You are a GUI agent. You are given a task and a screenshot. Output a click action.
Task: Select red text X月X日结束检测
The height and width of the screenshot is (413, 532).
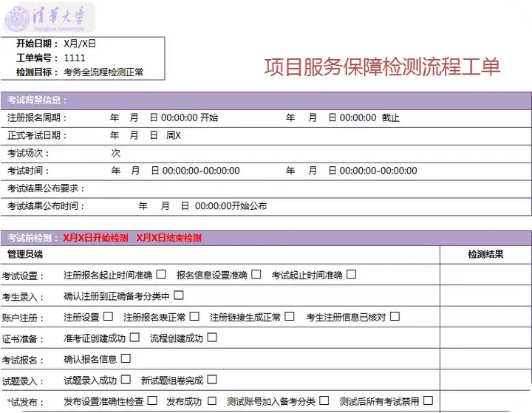tap(169, 238)
